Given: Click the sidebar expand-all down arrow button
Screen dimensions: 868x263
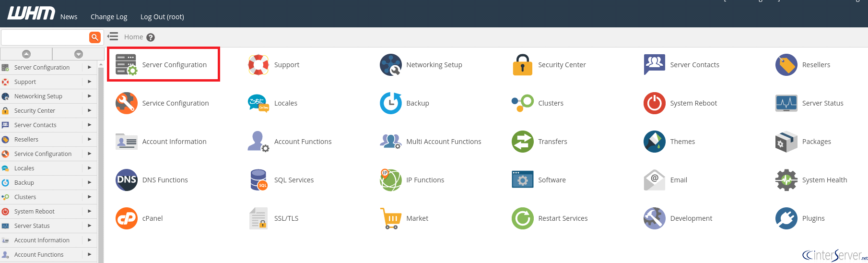Looking at the screenshot, I should click(x=79, y=54).
